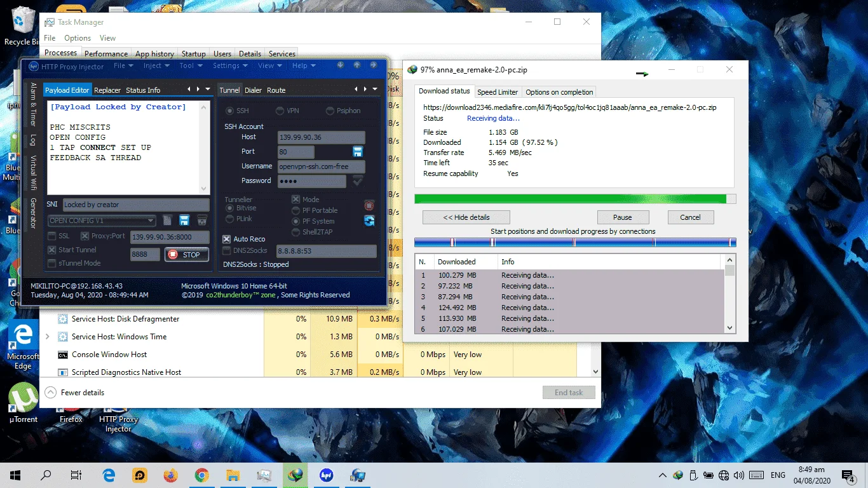Viewport: 868px width, 488px height.
Task: Open the OPEN CONFIG V1 dropdown
Action: 102,220
